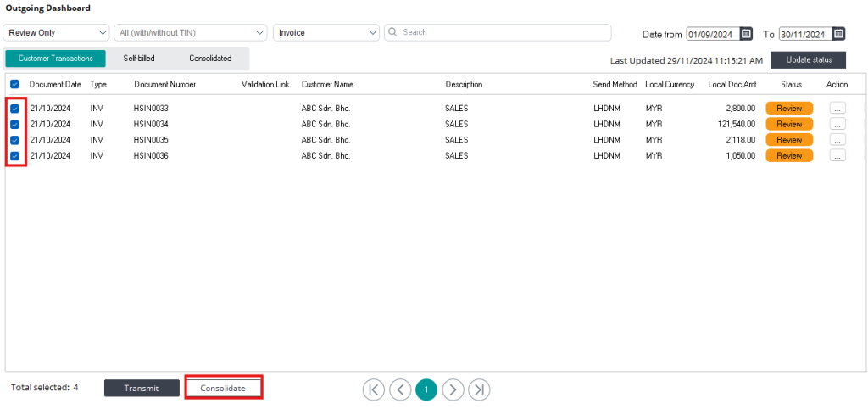Screen dimensions: 868x409
Task: Expand the All (with/without TIN) dropdown
Action: pos(191,33)
